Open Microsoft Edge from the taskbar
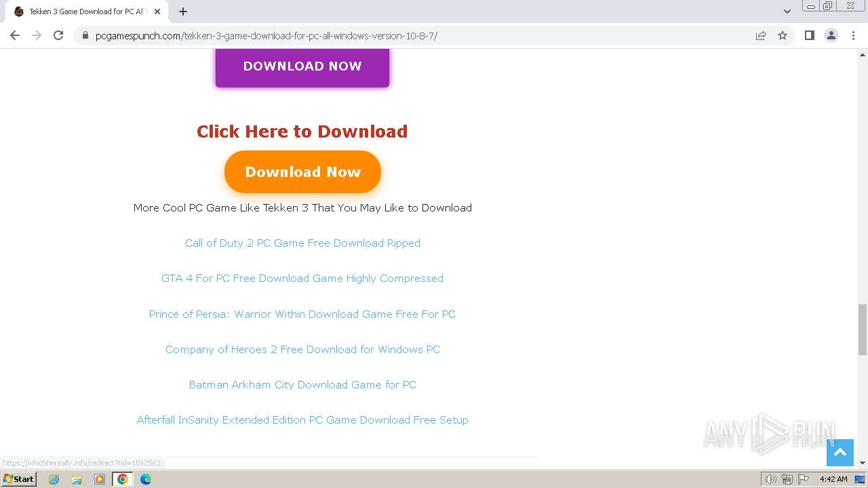Screen dimensions: 868x488 [x=146, y=479]
